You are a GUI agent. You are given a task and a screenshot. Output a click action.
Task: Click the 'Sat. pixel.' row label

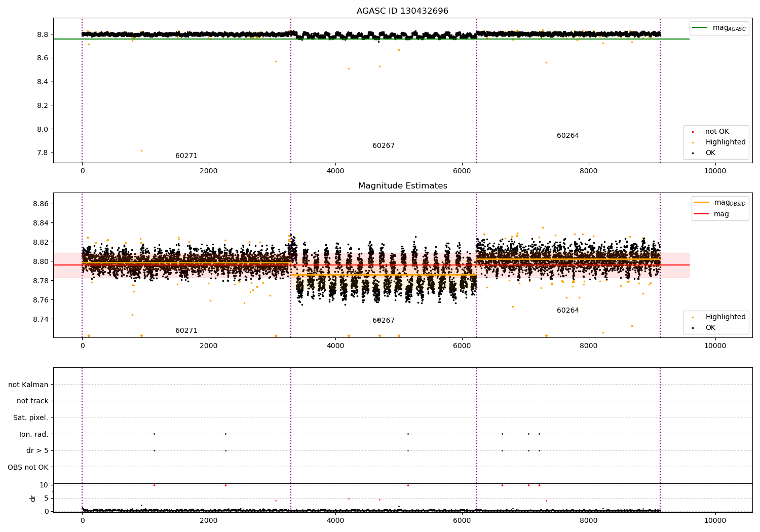tap(31, 418)
